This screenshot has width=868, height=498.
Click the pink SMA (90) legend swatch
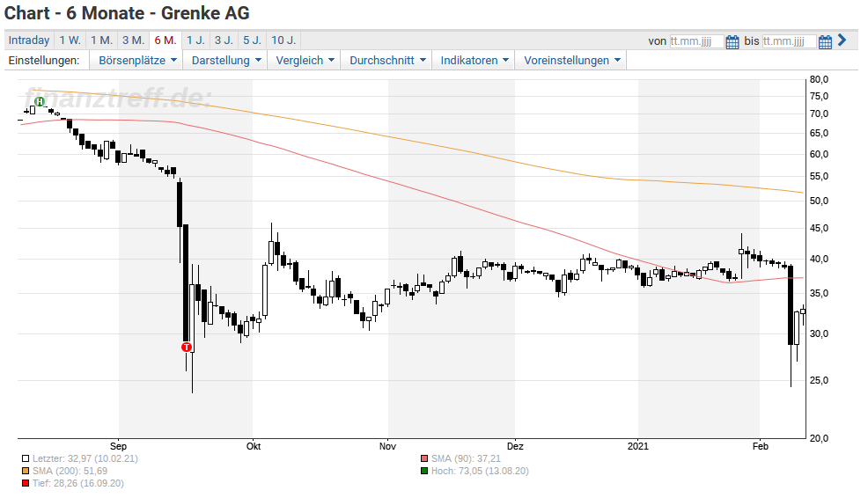(x=424, y=458)
